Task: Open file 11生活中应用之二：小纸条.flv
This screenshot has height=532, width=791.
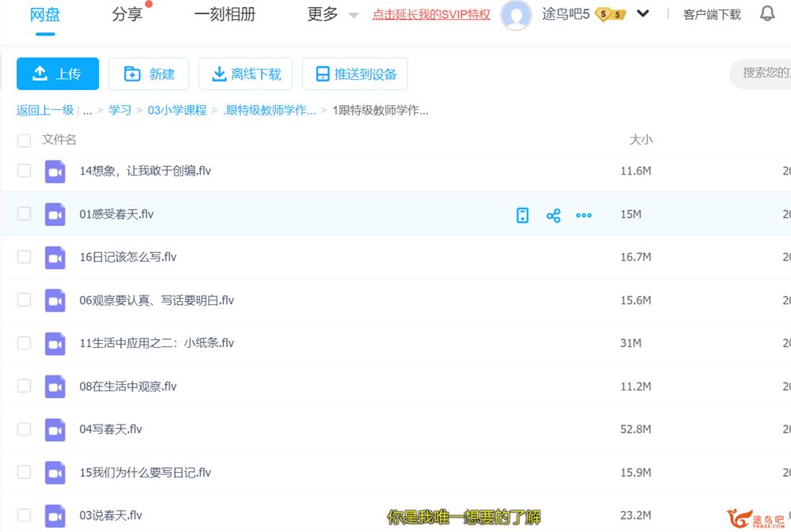Action: [157, 343]
